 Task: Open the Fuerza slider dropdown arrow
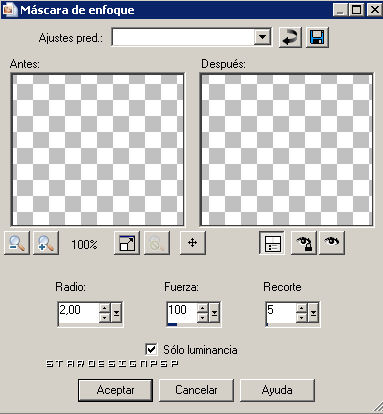click(214, 313)
